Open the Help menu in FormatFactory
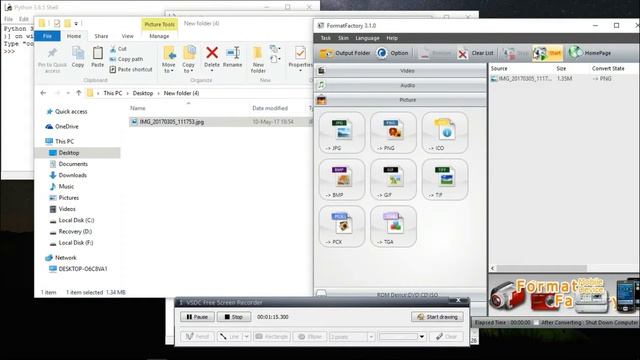The image size is (640, 360). [392, 38]
